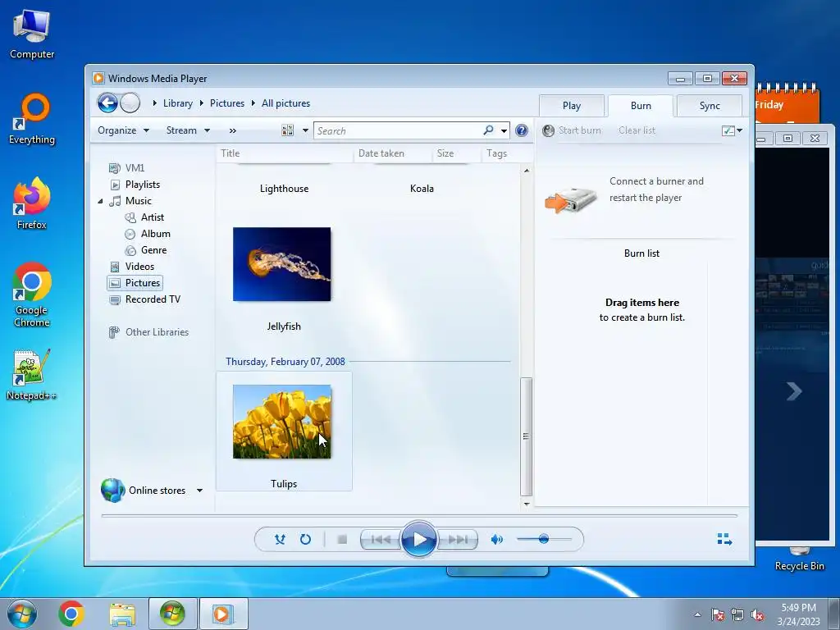Select the Jellyfish thumbnail
This screenshot has height=630, width=840.
tap(282, 264)
